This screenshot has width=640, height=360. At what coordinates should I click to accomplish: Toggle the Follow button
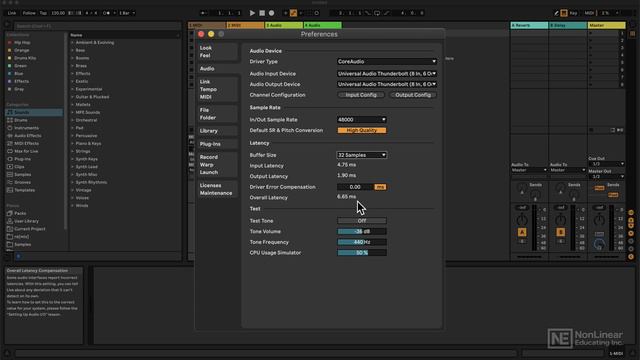[x=29, y=13]
